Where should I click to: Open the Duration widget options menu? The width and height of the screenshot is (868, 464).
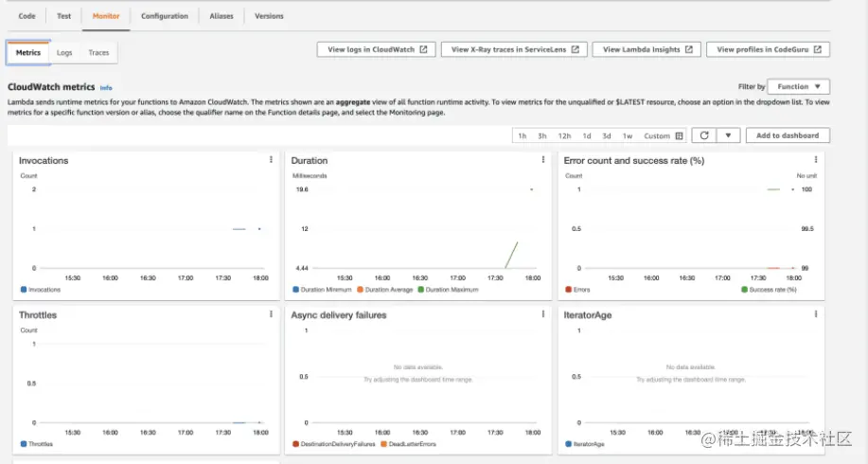coord(543,159)
